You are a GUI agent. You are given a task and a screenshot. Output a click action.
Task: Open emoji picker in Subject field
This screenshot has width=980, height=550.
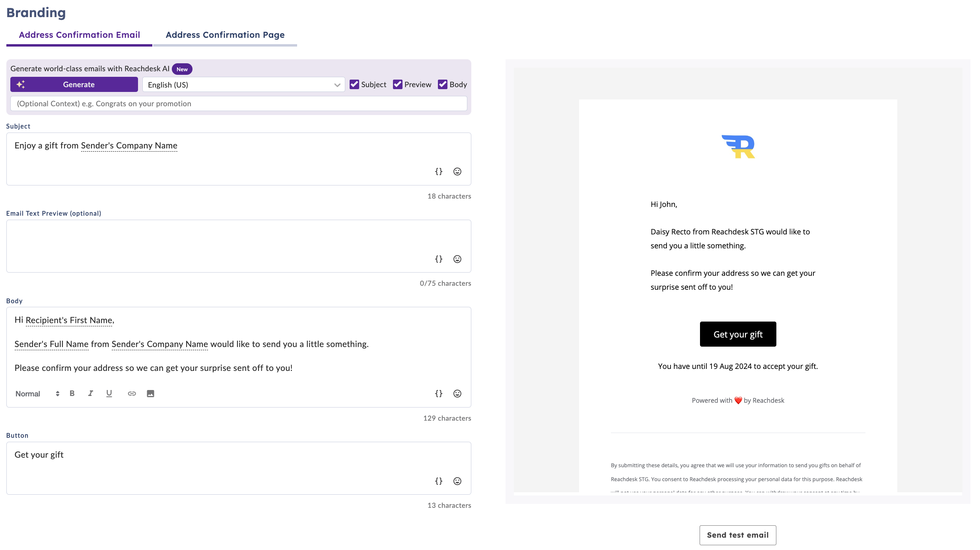[457, 172]
